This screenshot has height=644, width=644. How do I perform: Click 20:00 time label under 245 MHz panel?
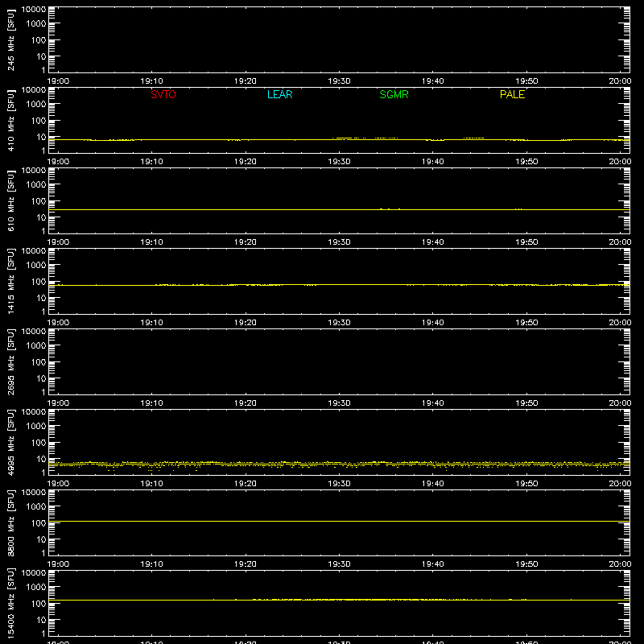(620, 81)
